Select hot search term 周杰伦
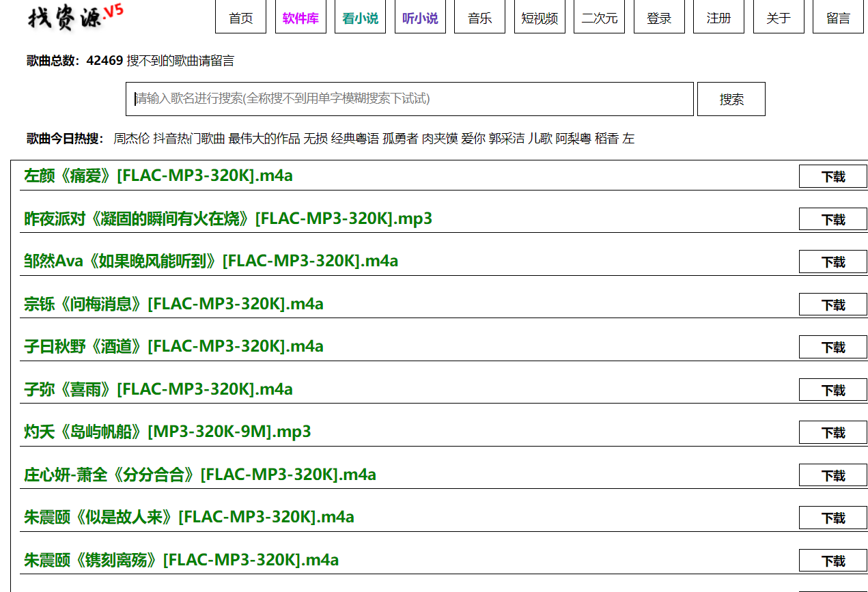Image resolution: width=868 pixels, height=592 pixels. coord(131,139)
